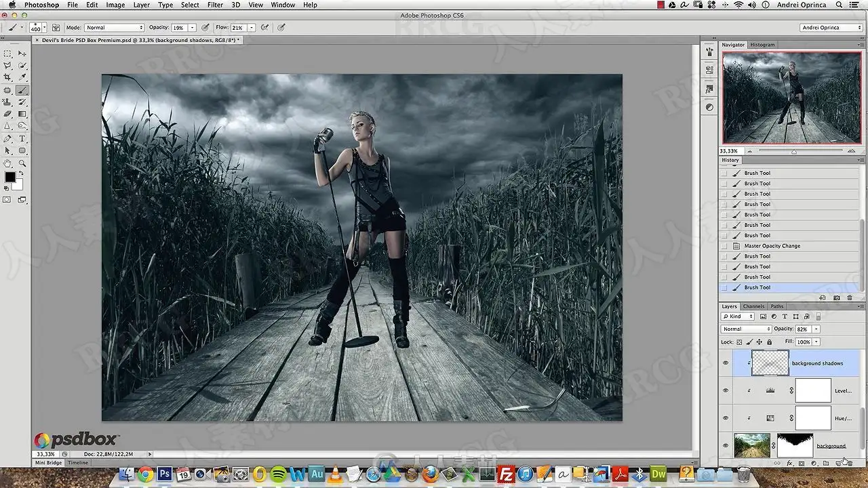Open the brush Opacity slider dropdown
Image resolution: width=868 pixels, height=488 pixels.
pyautogui.click(x=193, y=28)
